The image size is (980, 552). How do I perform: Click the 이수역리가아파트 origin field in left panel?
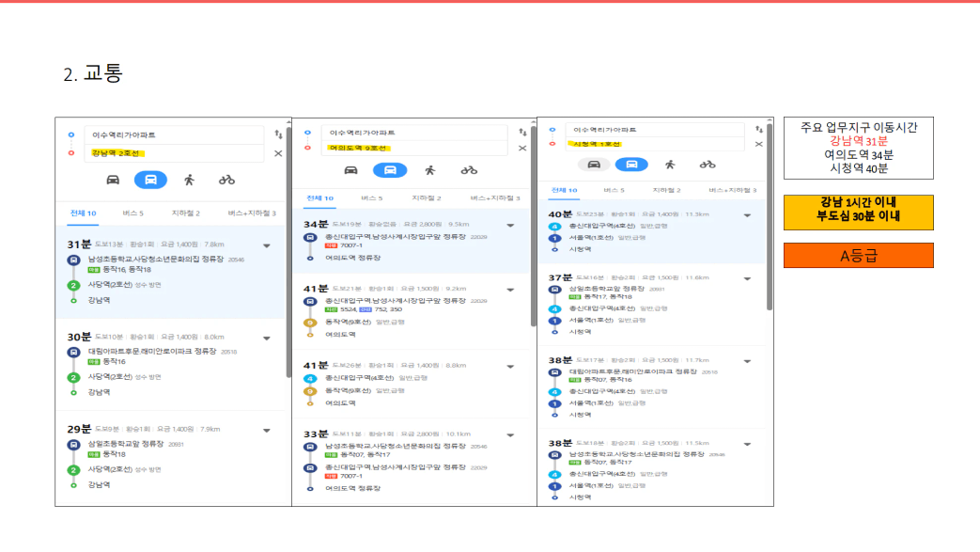[x=174, y=135]
